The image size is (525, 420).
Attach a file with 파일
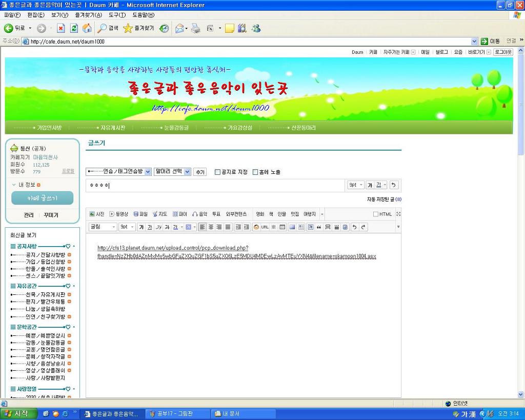pos(140,214)
